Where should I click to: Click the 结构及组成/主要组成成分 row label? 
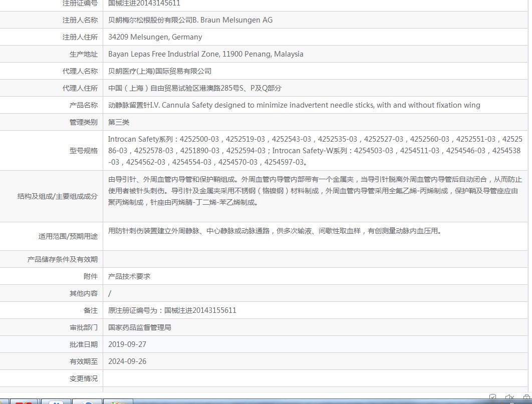click(57, 196)
